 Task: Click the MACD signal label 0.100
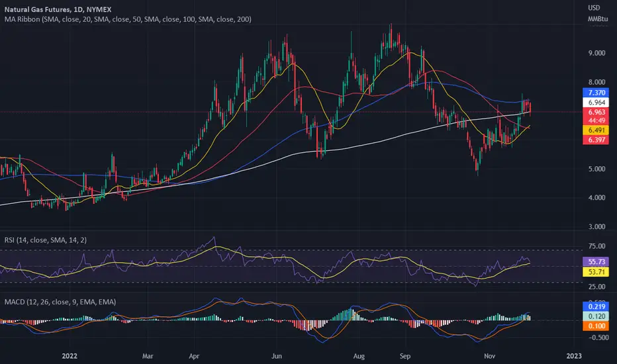596,326
